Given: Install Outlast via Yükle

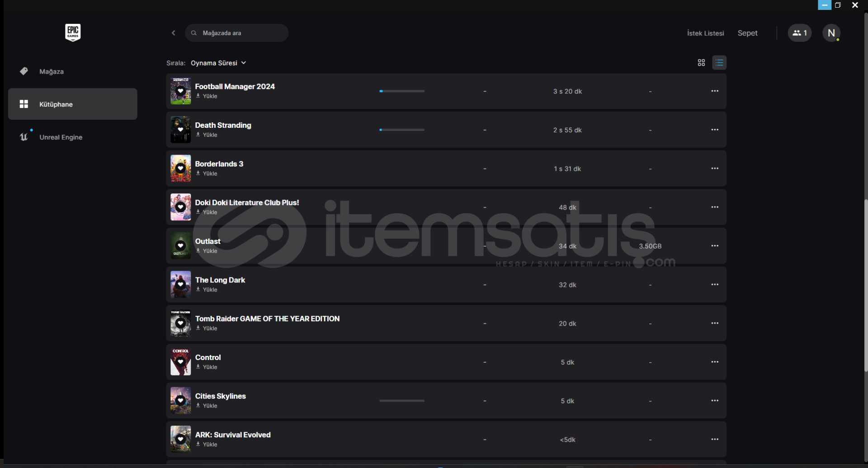Looking at the screenshot, I should click(207, 251).
